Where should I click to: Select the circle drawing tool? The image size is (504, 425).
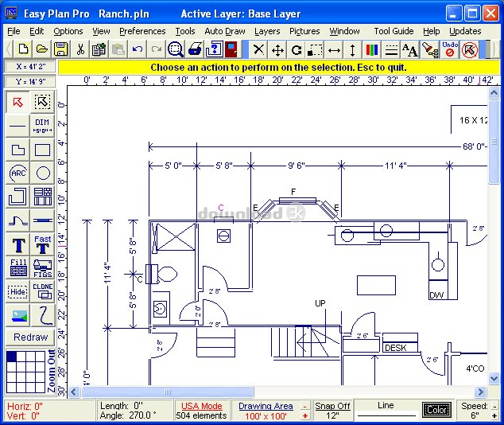coord(42,173)
